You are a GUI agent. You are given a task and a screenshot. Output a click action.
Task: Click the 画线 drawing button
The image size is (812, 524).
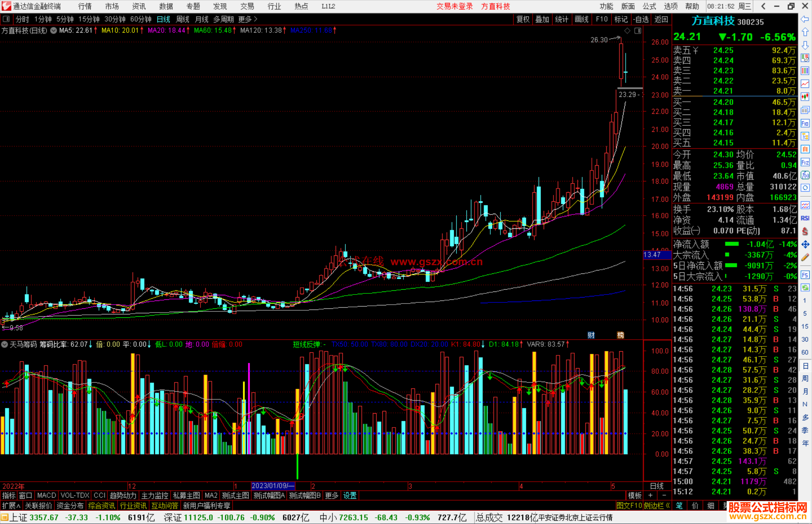pos(582,19)
